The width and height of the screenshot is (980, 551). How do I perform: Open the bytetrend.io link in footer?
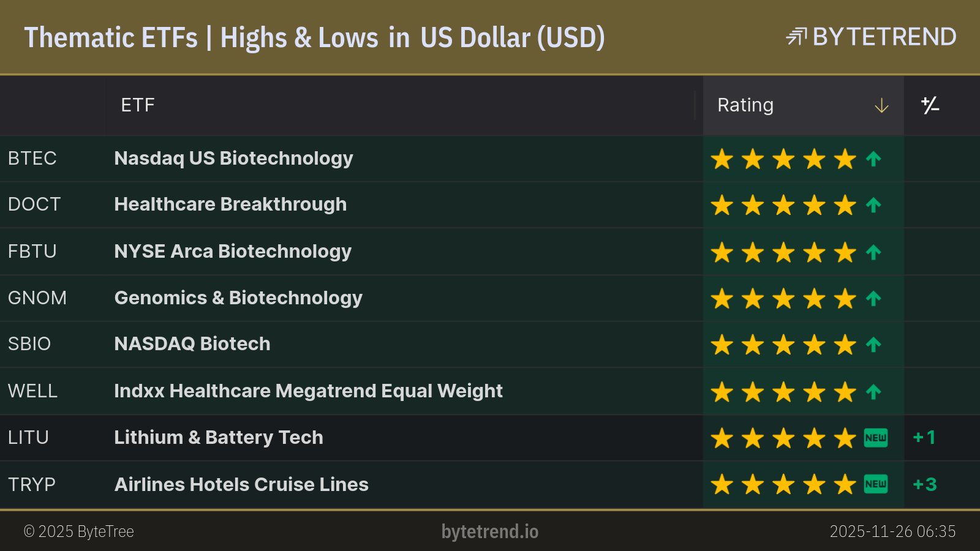coord(489,531)
